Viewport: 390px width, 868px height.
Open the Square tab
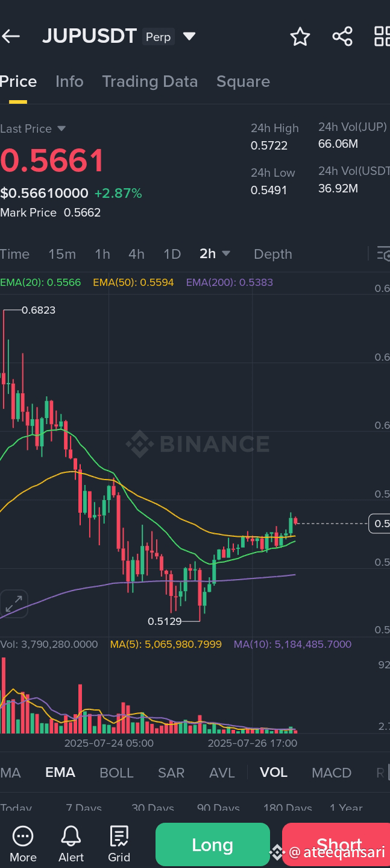click(x=243, y=81)
